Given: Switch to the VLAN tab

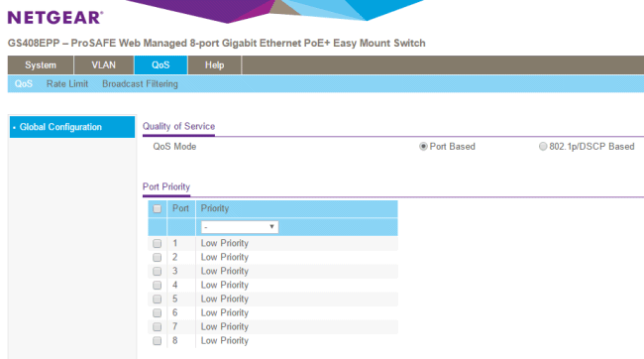Looking at the screenshot, I should tap(103, 65).
